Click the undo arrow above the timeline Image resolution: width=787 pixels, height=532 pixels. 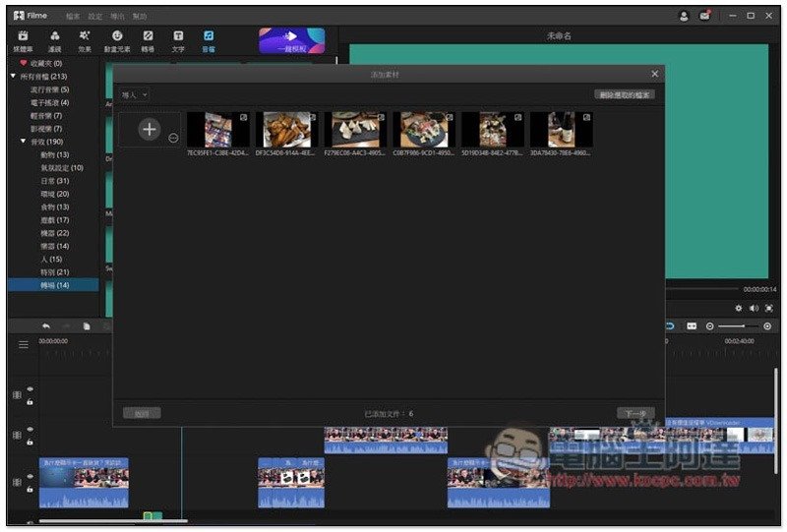click(x=45, y=325)
